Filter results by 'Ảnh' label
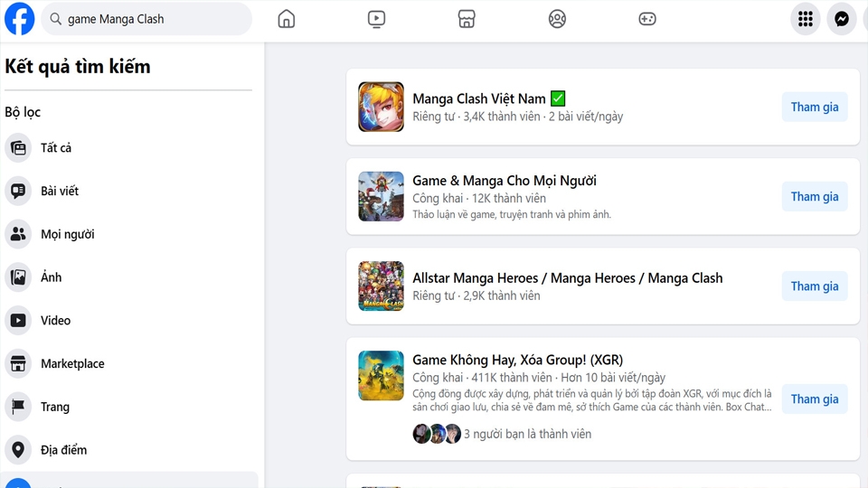This screenshot has height=488, width=868. pos(51,277)
